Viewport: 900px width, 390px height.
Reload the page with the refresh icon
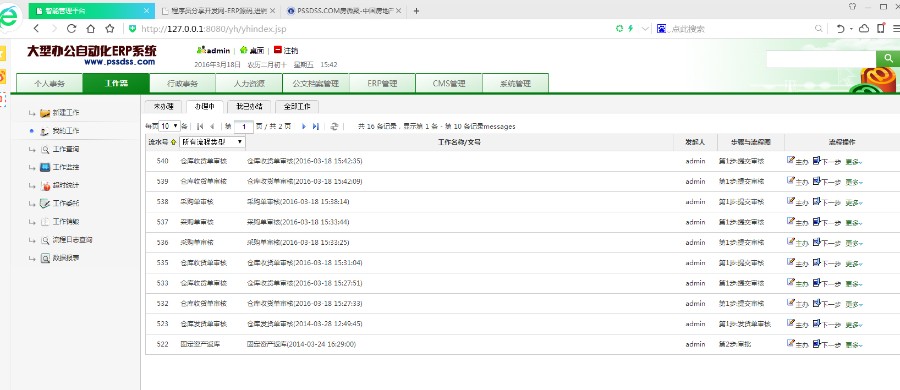tap(72, 29)
